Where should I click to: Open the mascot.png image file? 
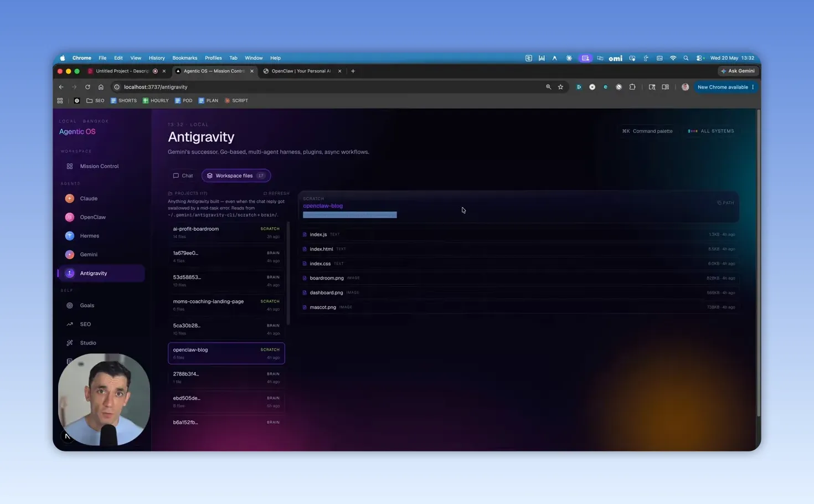519,307
